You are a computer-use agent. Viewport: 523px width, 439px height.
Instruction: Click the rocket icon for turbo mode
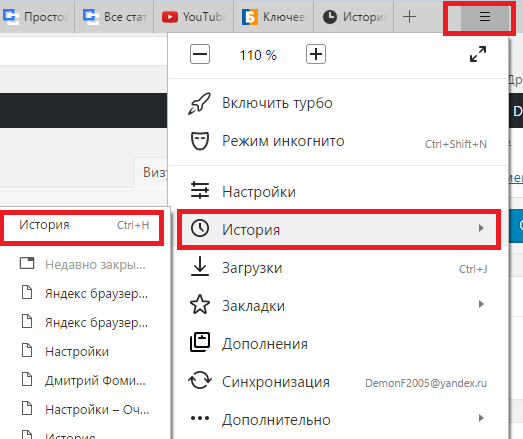click(199, 103)
